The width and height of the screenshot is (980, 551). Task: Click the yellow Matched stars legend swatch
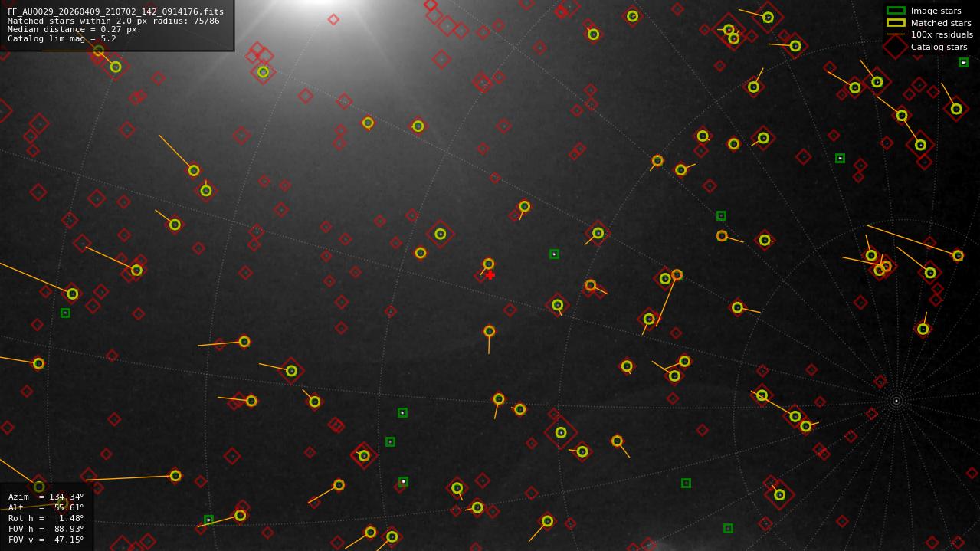point(896,23)
